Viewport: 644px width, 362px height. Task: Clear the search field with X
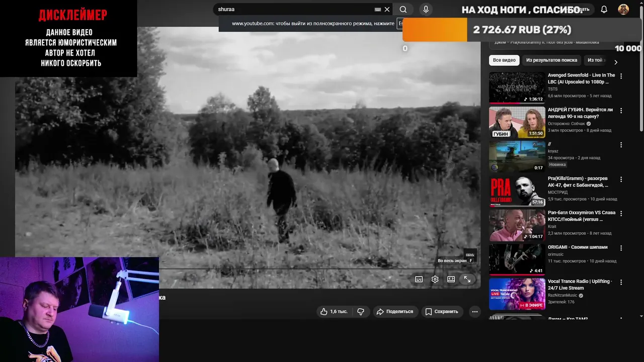pyautogui.click(x=387, y=9)
